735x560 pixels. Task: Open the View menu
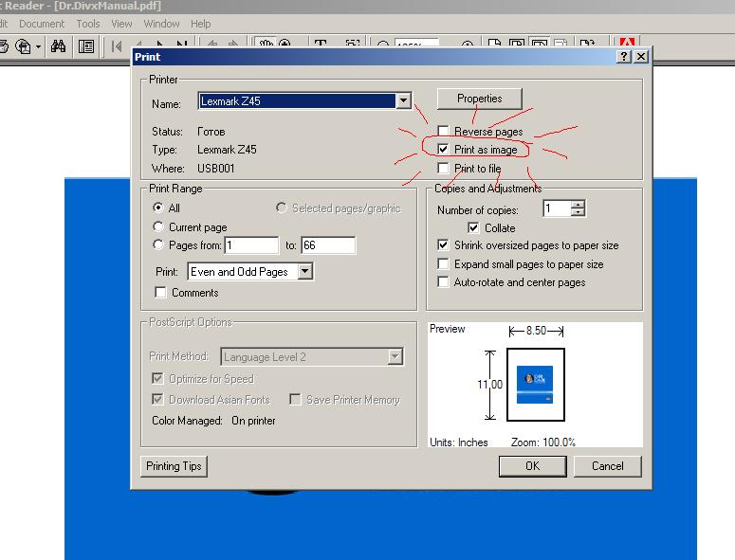pyautogui.click(x=121, y=24)
